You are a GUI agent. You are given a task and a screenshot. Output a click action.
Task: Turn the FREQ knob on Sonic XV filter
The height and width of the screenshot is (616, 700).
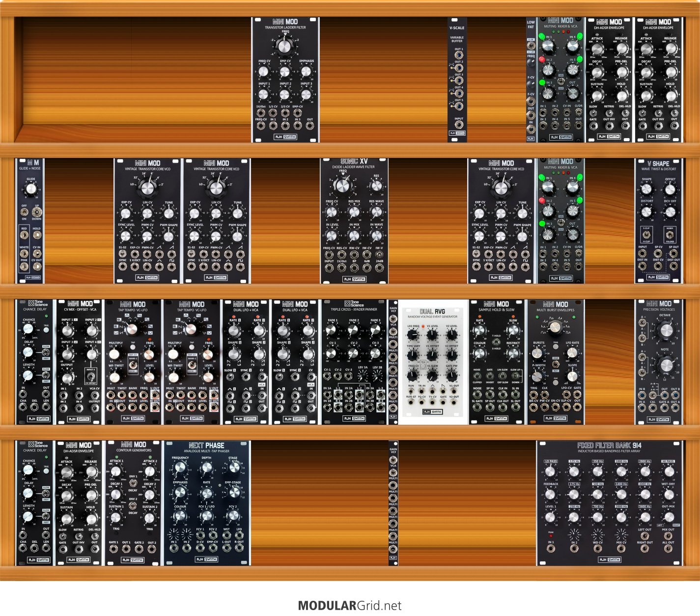point(342,185)
